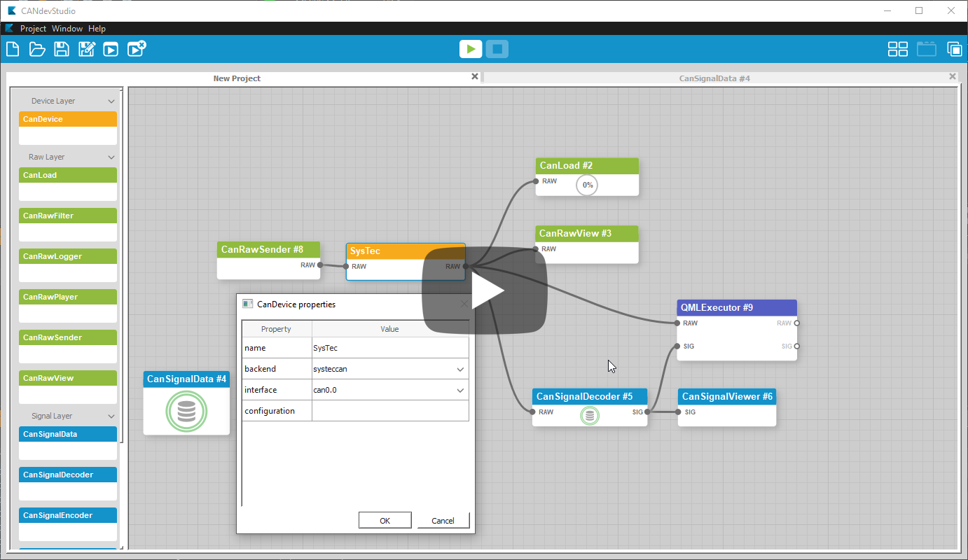Switch to tiled subwindow layout
This screenshot has width=968, height=560.
point(898,49)
